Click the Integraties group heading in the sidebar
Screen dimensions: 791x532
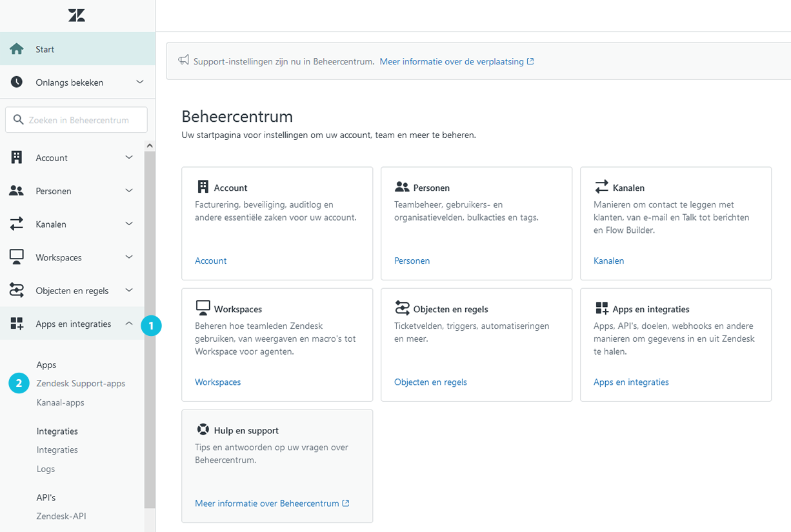57,431
